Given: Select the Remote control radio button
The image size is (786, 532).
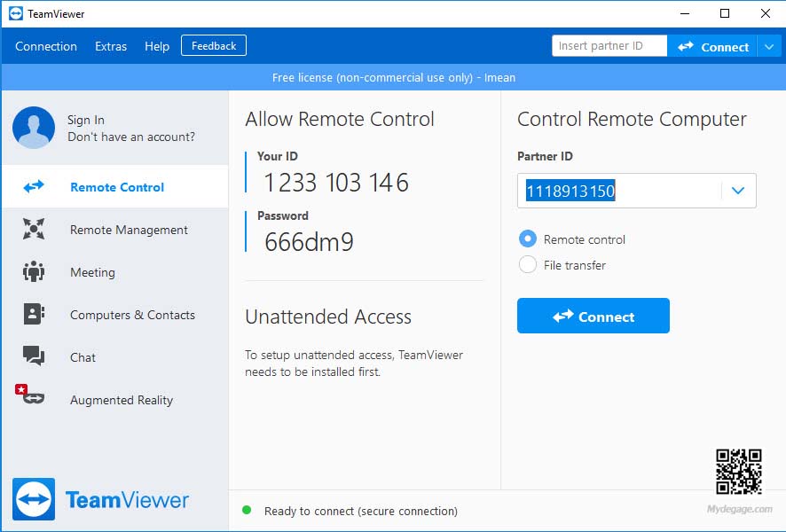Looking at the screenshot, I should [527, 239].
